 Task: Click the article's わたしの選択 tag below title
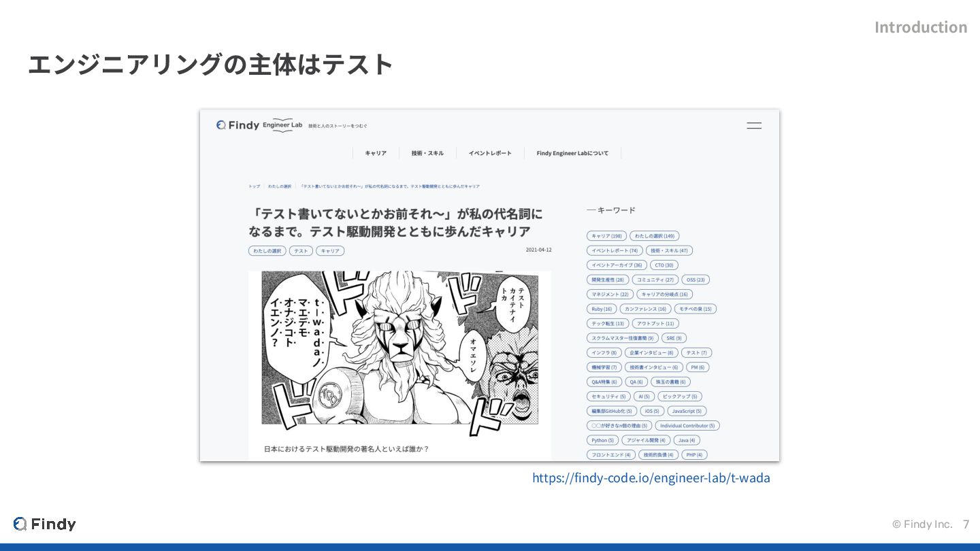point(267,251)
